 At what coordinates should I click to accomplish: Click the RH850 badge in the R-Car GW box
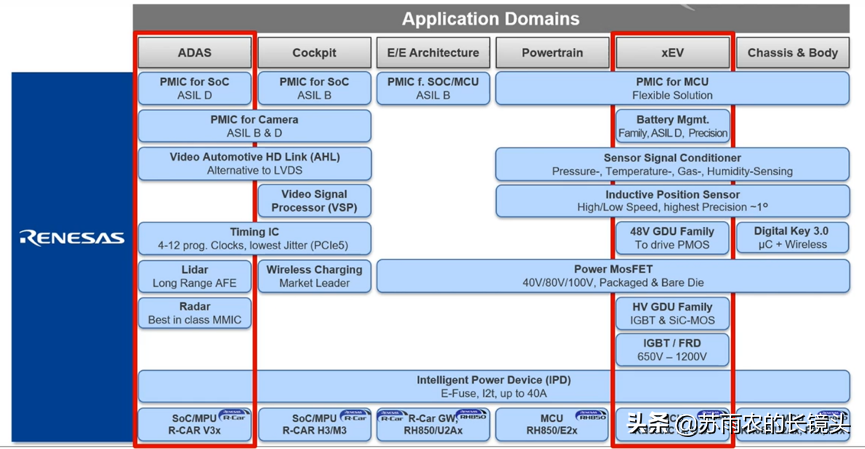click(472, 415)
